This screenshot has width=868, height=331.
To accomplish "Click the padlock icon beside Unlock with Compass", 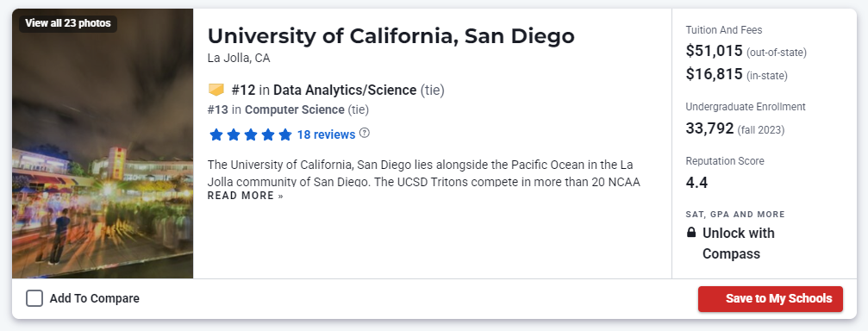I will coord(690,233).
